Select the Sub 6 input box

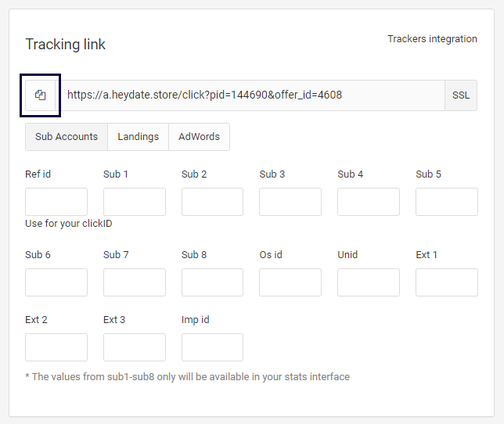56,282
